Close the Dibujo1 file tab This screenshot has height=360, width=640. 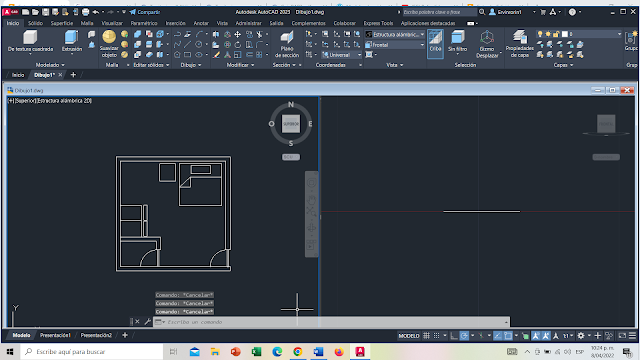click(60, 75)
